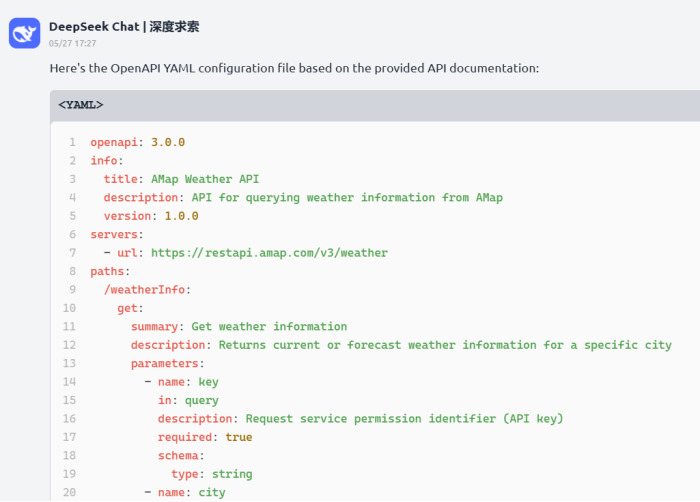The width and height of the screenshot is (700, 502).
Task: Click the 'Get weather information' summary text
Action: 269,327
